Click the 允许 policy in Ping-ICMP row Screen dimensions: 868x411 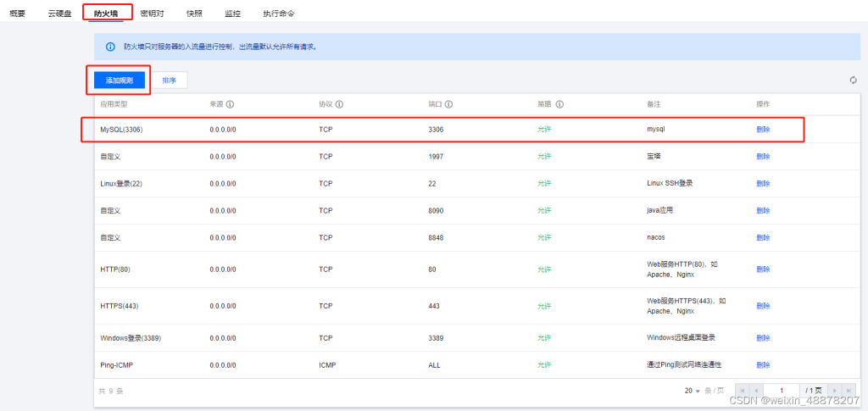pyautogui.click(x=544, y=365)
